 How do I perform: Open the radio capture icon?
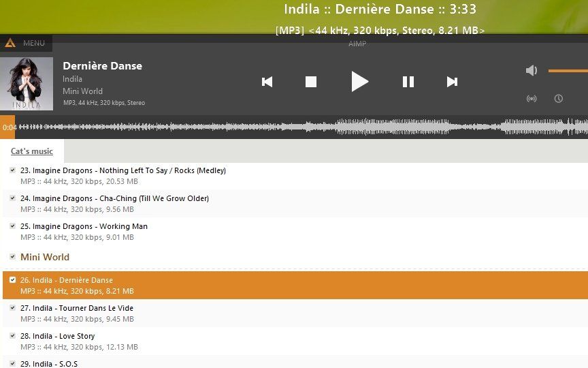coord(532,99)
